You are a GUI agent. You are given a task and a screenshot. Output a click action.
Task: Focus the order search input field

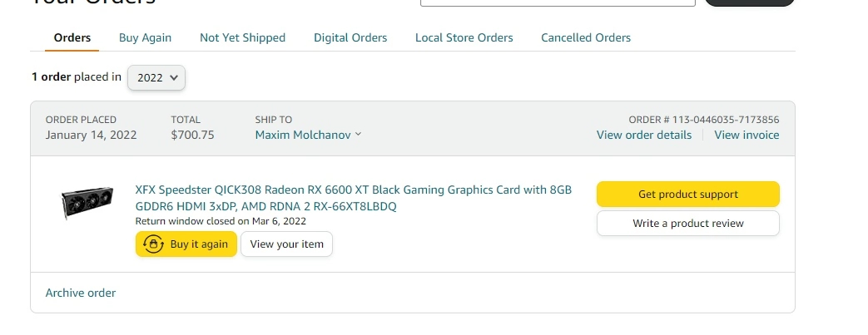tap(558, 2)
